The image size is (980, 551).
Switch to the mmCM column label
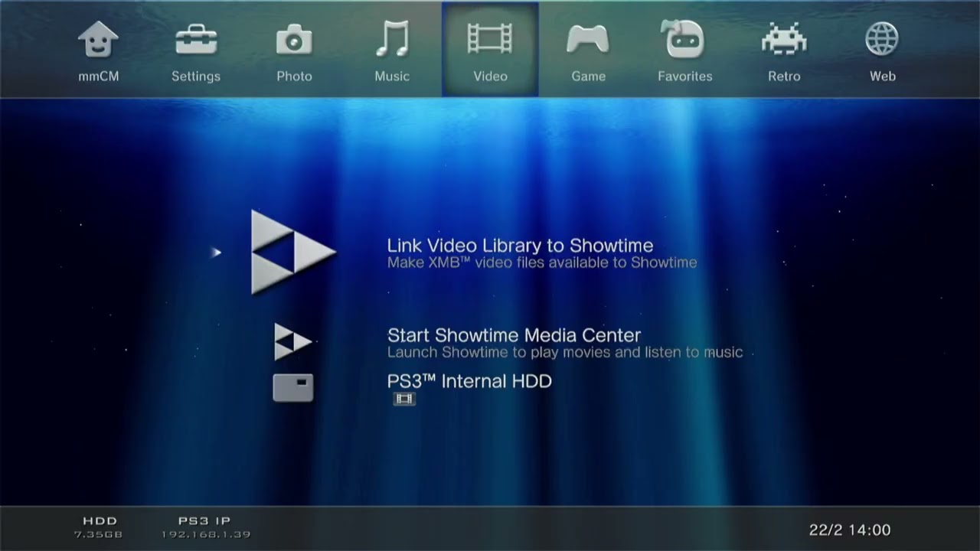(x=98, y=77)
